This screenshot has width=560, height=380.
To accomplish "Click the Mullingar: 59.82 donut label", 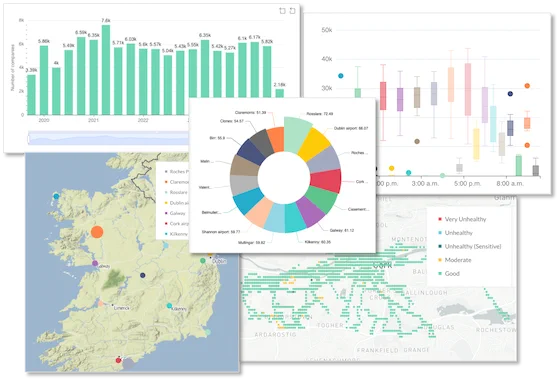I will point(251,242).
